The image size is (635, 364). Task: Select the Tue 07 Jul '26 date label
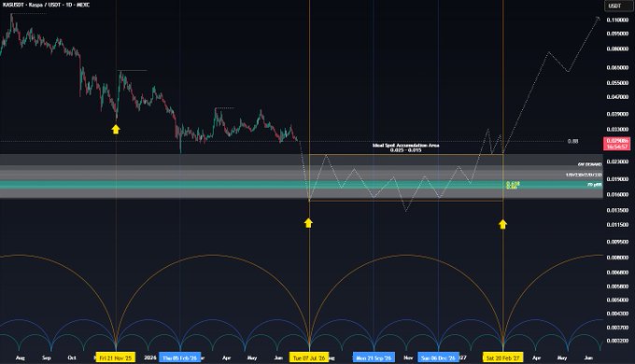[309, 357]
